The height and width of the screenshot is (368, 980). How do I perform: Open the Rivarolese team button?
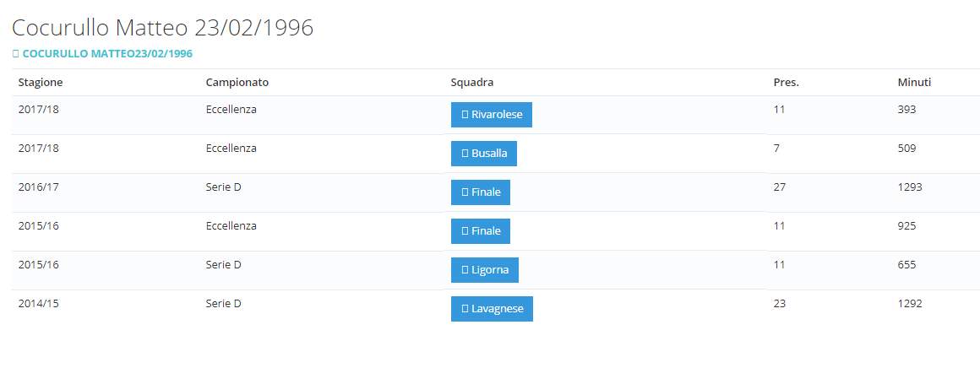[491, 115]
